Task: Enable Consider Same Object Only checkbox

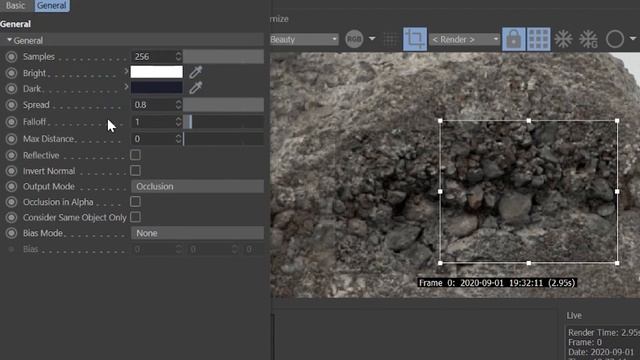Action: (x=136, y=217)
